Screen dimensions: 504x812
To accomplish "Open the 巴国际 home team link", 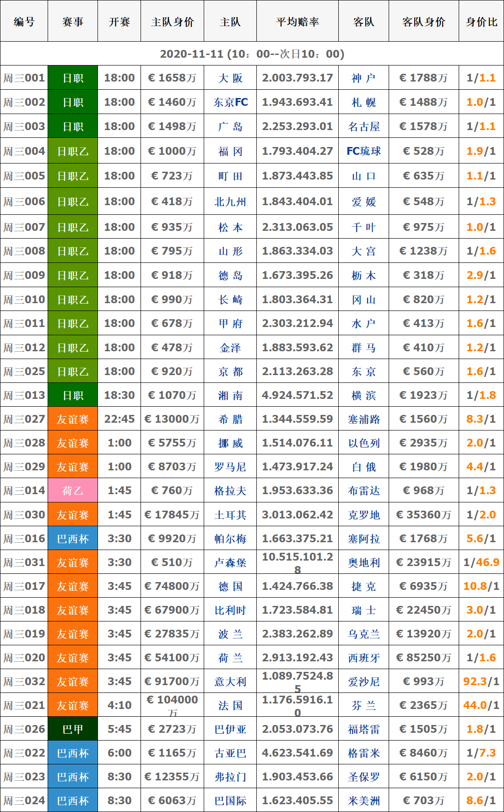I will pos(230,801).
